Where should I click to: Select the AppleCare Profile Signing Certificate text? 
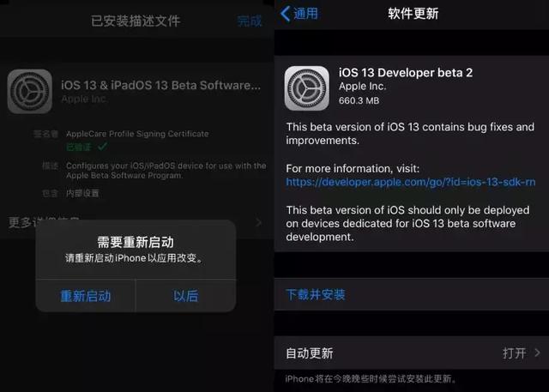tap(137, 134)
